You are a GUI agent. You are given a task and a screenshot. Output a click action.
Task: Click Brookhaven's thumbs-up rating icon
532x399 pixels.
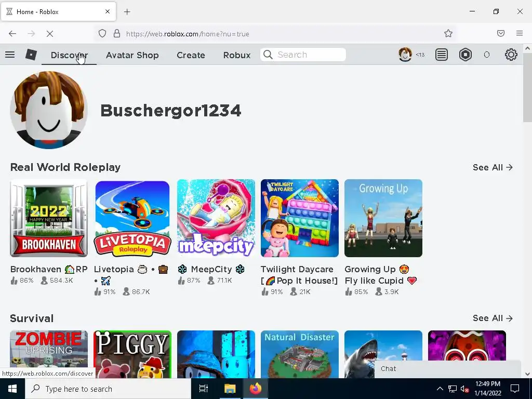[14, 280]
